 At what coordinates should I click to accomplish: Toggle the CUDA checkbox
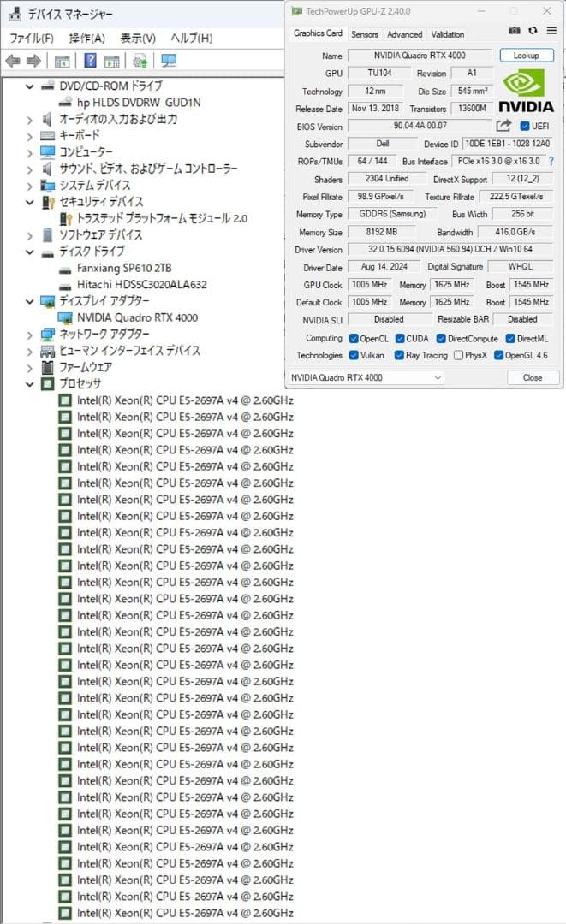(x=400, y=338)
